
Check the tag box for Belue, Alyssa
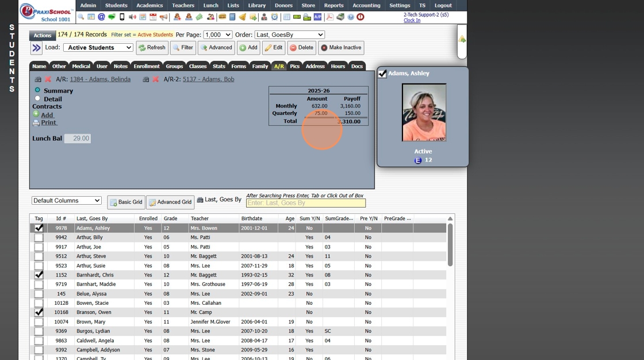coord(39,294)
